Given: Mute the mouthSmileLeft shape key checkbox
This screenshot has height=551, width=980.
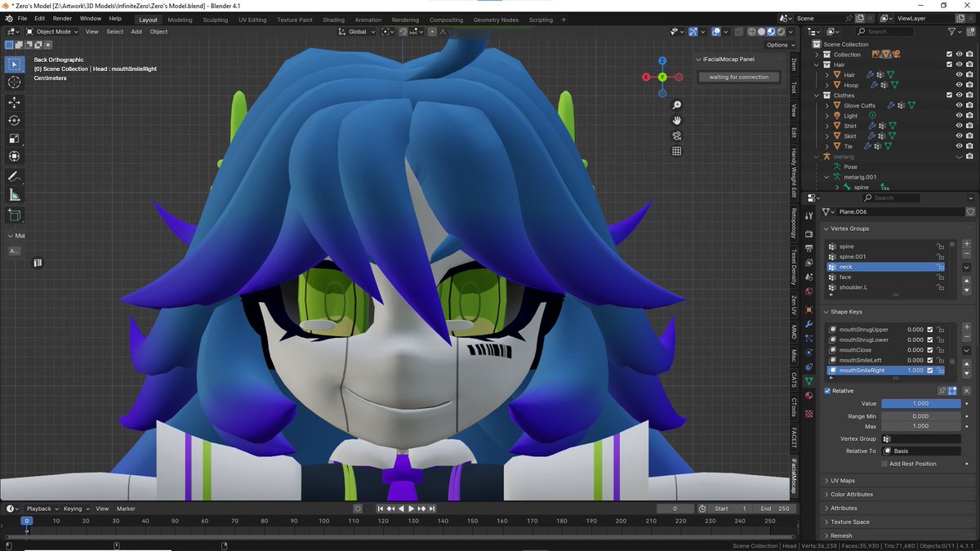Looking at the screenshot, I should (929, 360).
